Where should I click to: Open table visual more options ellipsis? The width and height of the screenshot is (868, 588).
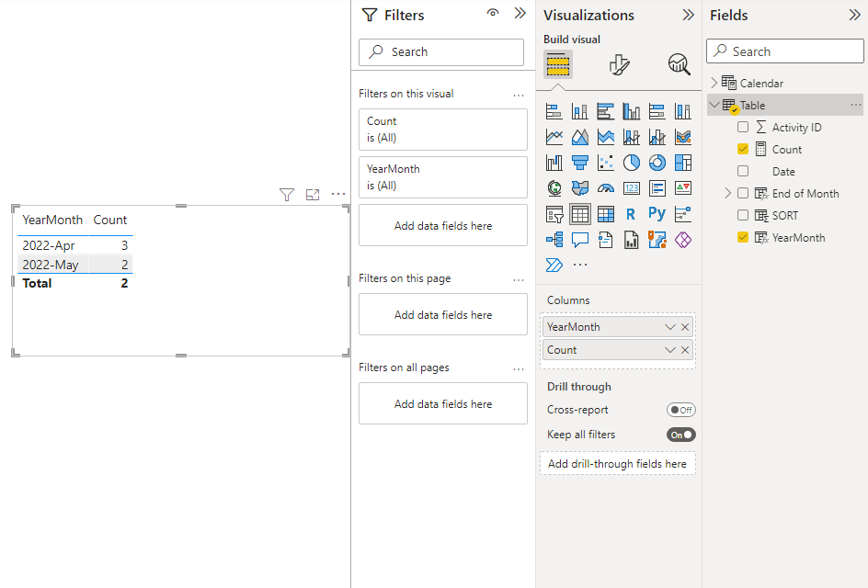338,194
